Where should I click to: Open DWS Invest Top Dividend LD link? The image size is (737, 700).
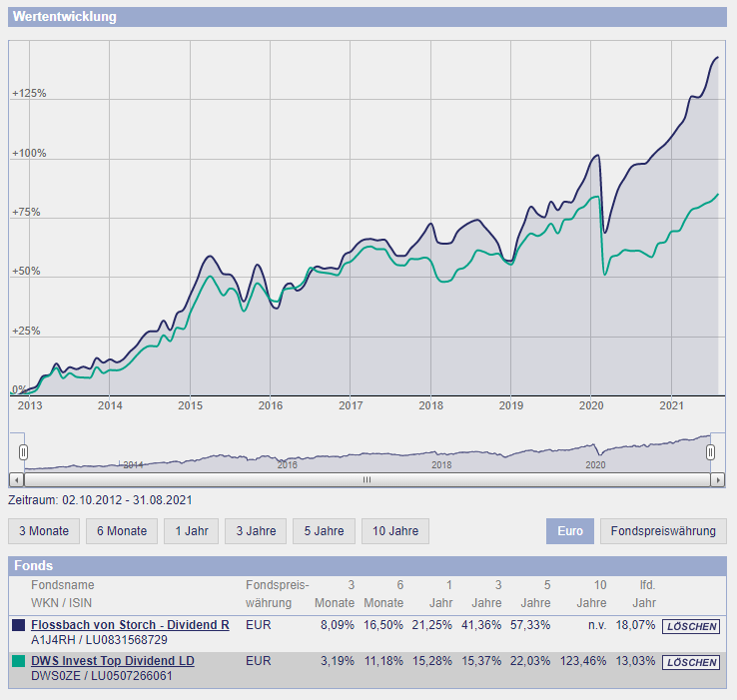[113, 660]
